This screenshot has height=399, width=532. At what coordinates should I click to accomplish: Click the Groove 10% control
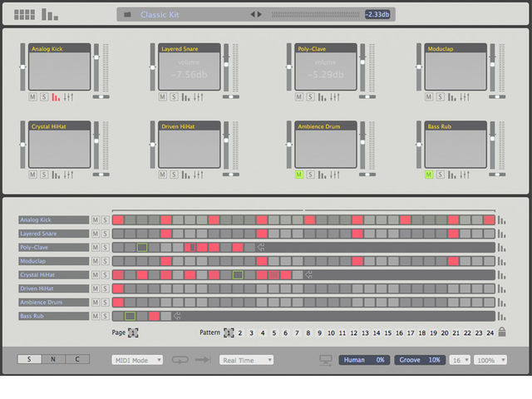pyautogui.click(x=420, y=360)
